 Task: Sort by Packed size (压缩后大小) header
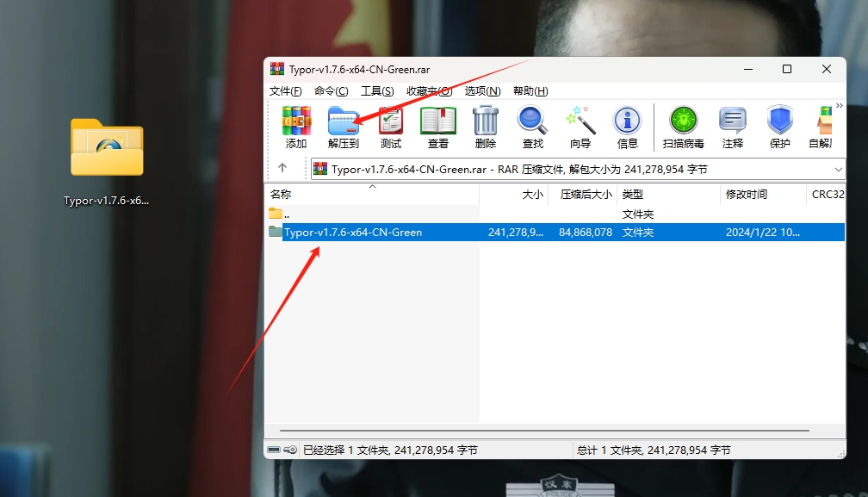(582, 195)
